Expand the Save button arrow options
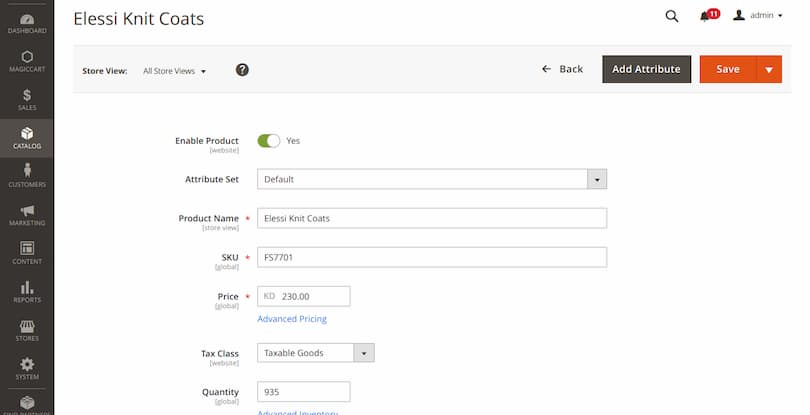Image resolution: width=810 pixels, height=415 pixels. point(768,69)
